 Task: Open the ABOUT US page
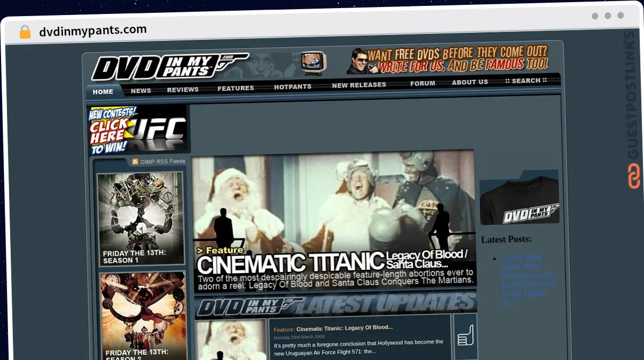pyautogui.click(x=470, y=82)
